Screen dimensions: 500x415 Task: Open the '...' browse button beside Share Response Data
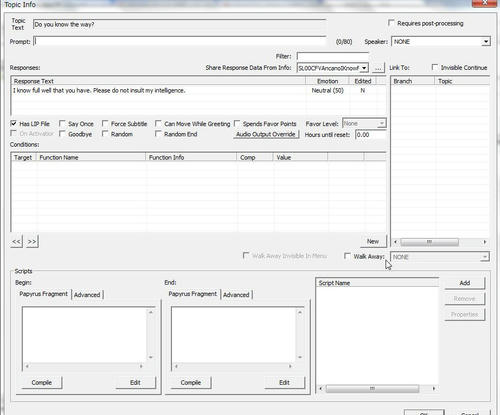click(x=378, y=68)
